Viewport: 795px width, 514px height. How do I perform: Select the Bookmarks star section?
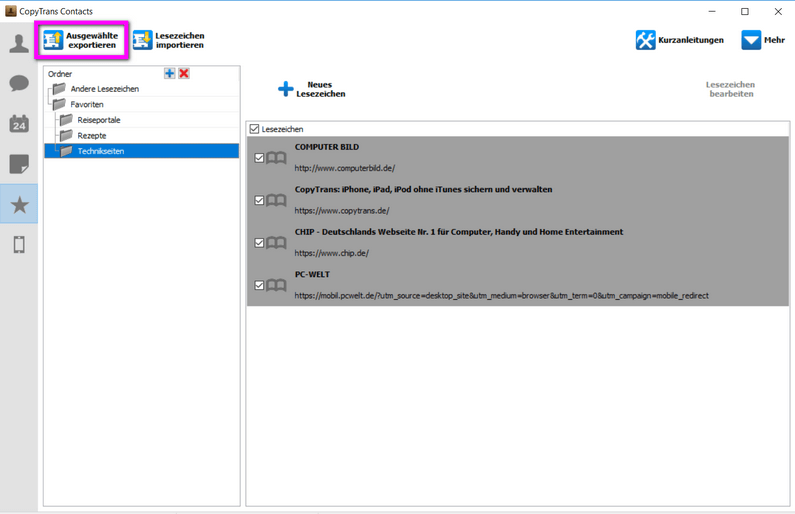(19, 205)
